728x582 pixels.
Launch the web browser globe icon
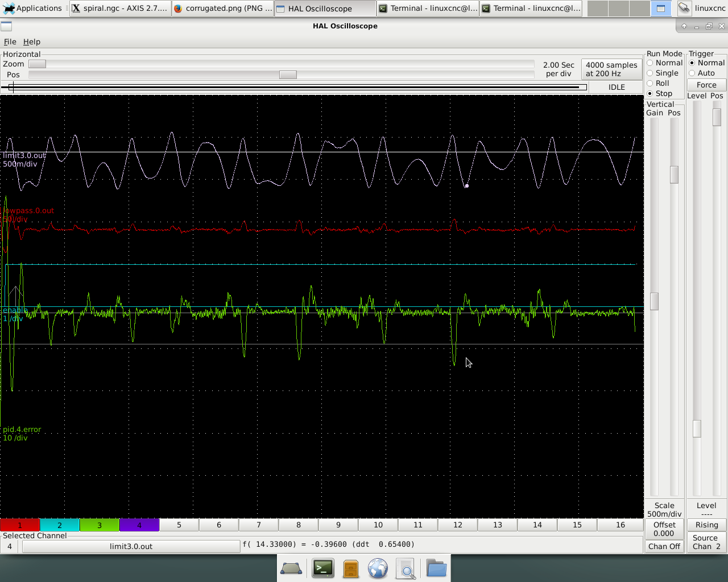coord(378,568)
